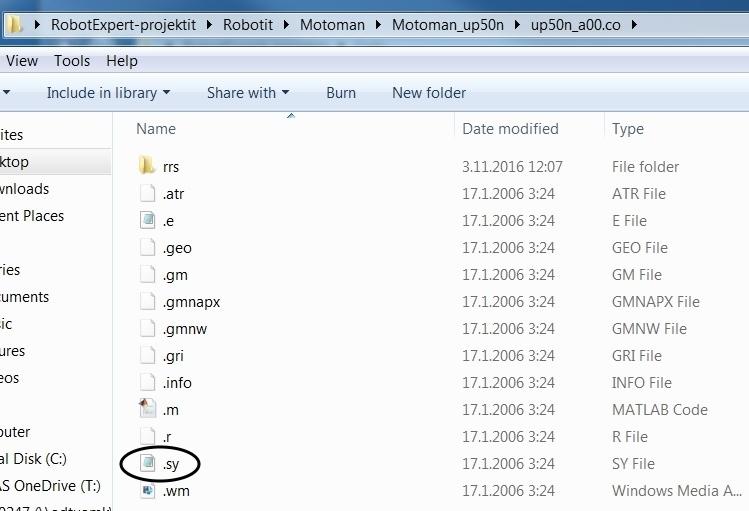Select Music in navigation pane
Screen dimensions: 749x511
[x=6, y=324]
